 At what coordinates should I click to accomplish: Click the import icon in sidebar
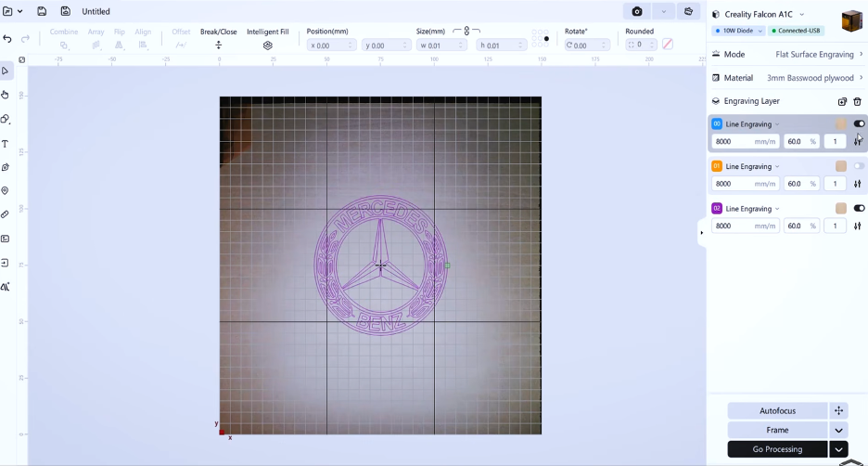5,263
